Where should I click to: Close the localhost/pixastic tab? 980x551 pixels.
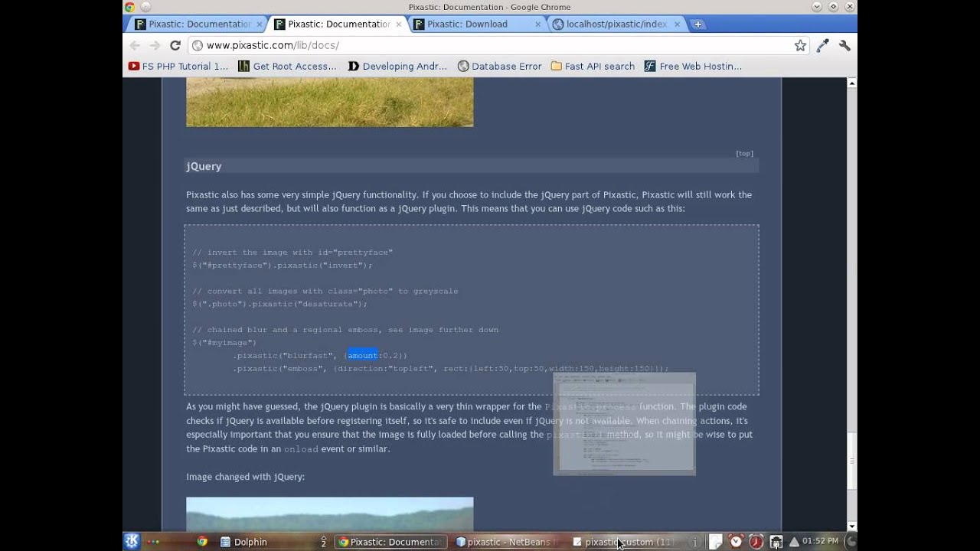[x=677, y=24]
